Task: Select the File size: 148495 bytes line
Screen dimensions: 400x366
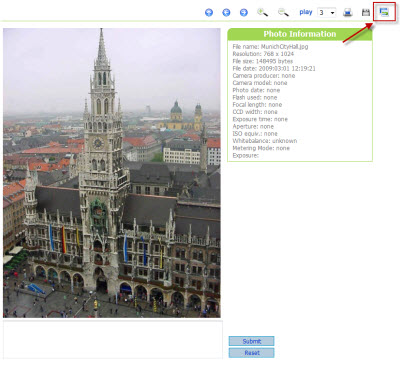Action: click(x=263, y=61)
